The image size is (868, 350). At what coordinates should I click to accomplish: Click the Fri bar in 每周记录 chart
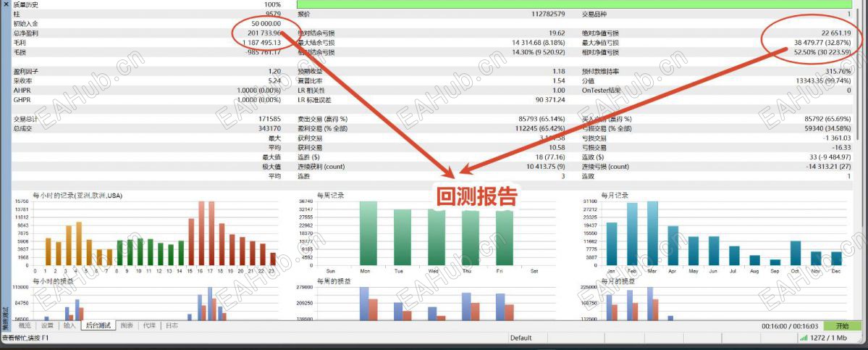[505, 238]
